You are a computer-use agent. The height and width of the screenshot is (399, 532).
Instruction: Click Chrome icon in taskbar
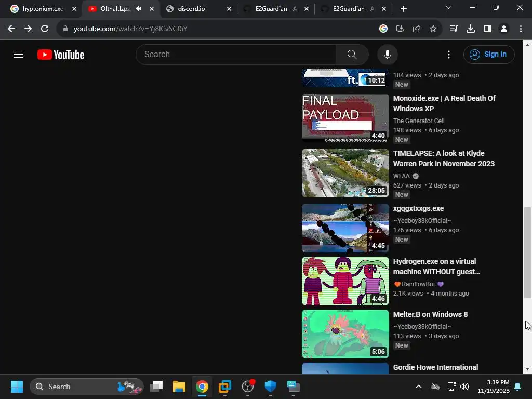[x=202, y=387]
